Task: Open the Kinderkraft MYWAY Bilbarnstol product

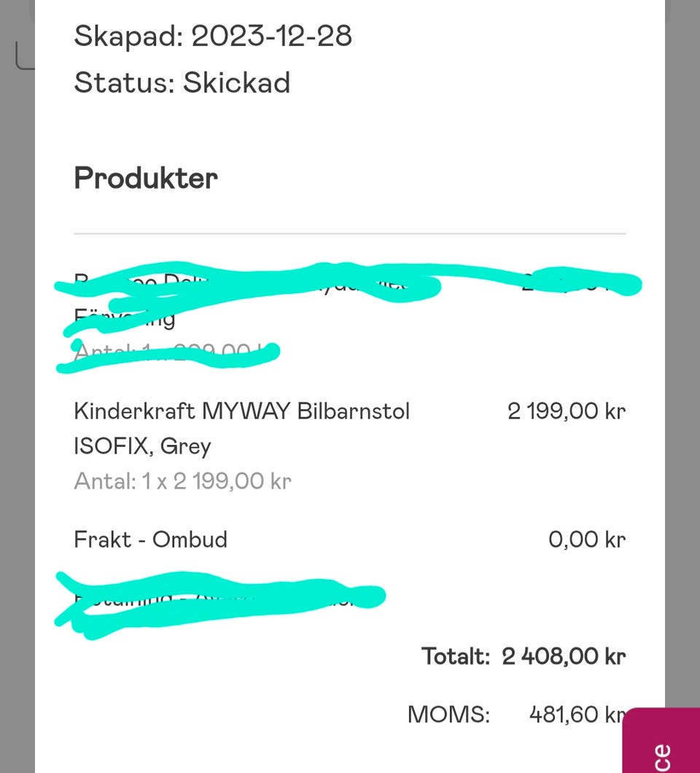Action: [x=241, y=411]
